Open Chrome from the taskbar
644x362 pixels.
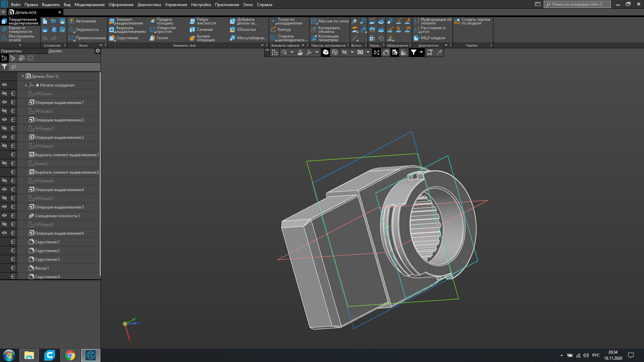tap(70, 355)
